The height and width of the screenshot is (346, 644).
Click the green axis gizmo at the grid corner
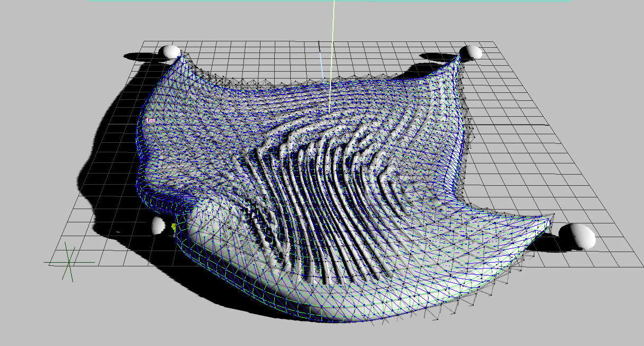tap(69, 262)
